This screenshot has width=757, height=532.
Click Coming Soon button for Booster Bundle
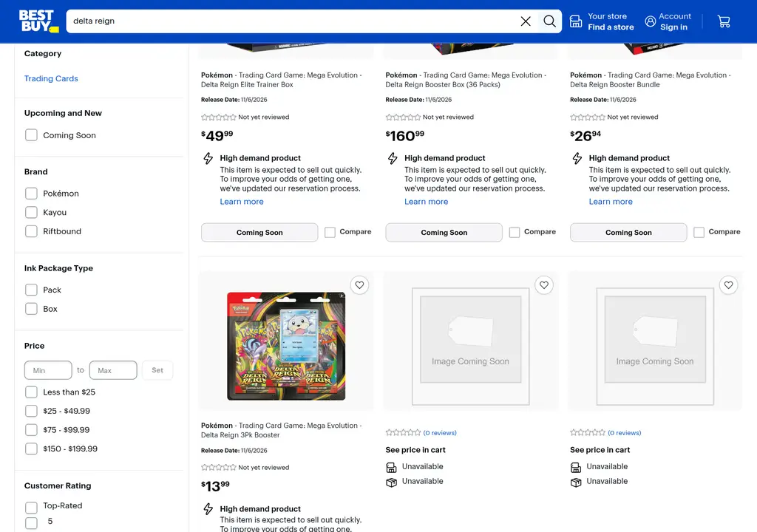pos(628,233)
